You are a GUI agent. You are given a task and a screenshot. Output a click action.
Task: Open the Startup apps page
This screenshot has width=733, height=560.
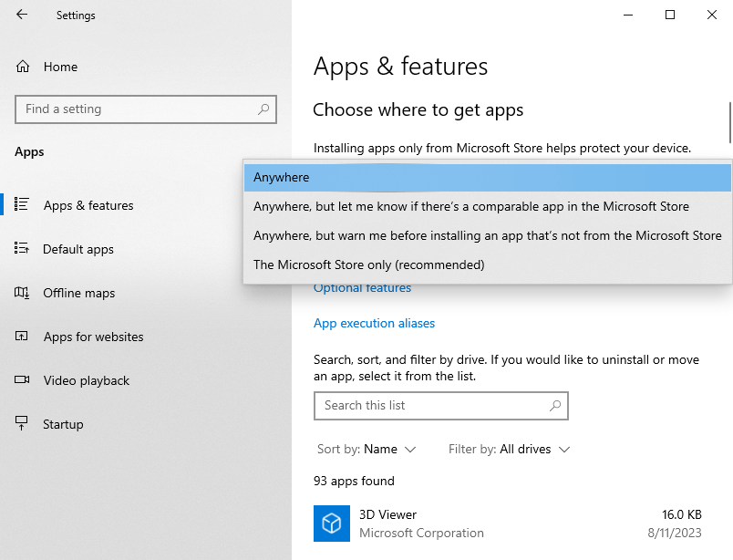63,424
